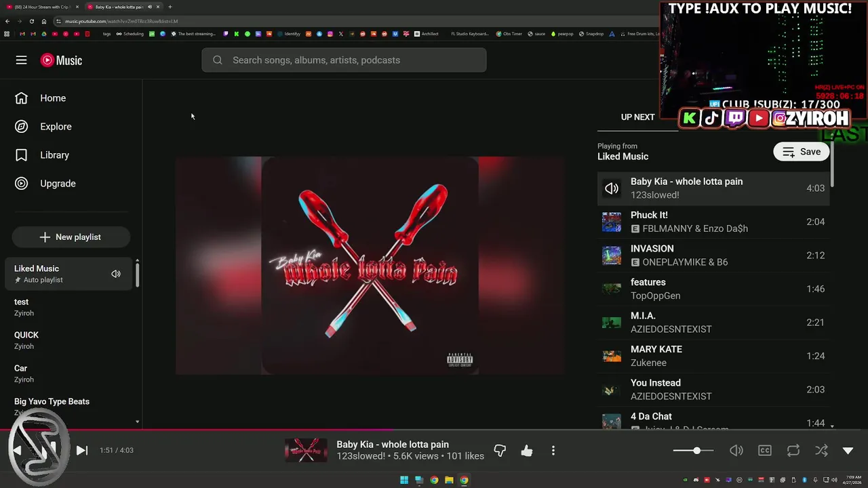Open the player bar three-dot menu
This screenshot has height=488, width=868.
[x=553, y=450]
